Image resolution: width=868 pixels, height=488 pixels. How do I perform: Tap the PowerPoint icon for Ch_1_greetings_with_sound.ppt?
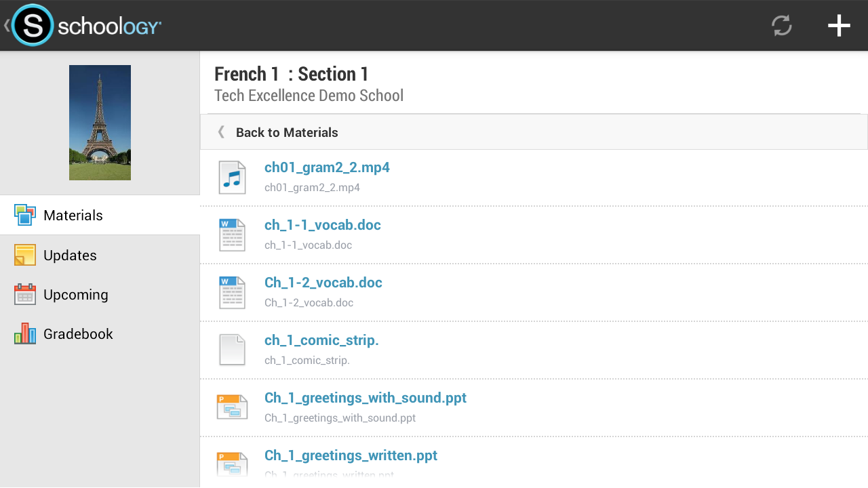pos(232,407)
